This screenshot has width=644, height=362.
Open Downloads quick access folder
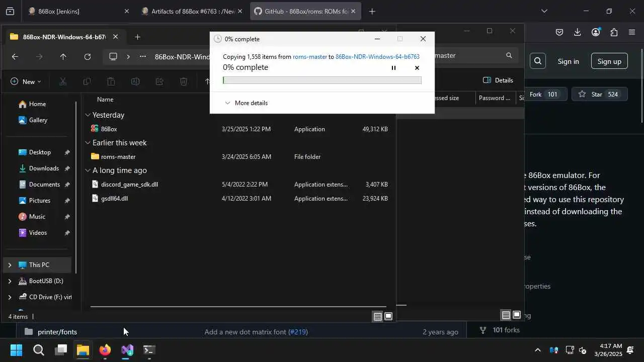pyautogui.click(x=44, y=168)
